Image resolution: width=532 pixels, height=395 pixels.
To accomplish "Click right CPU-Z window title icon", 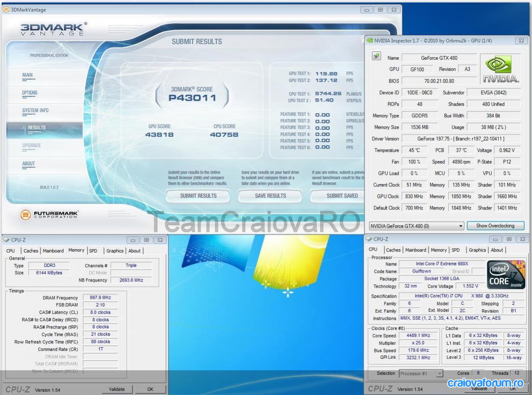I will pos(369,239).
